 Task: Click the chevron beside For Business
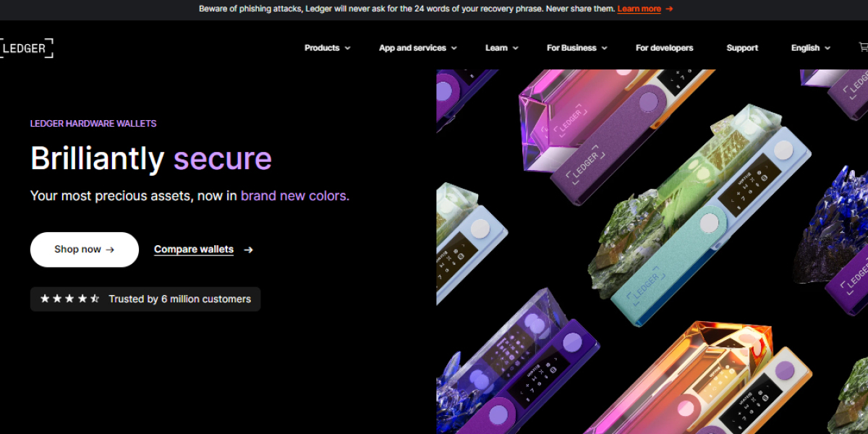[x=604, y=48]
